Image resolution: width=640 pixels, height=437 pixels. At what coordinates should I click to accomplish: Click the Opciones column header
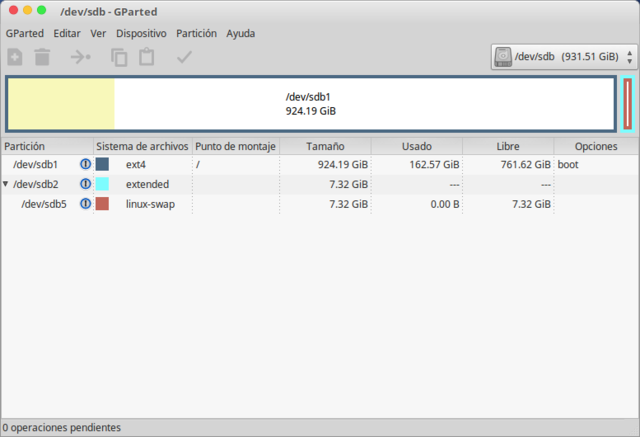pyautogui.click(x=596, y=146)
